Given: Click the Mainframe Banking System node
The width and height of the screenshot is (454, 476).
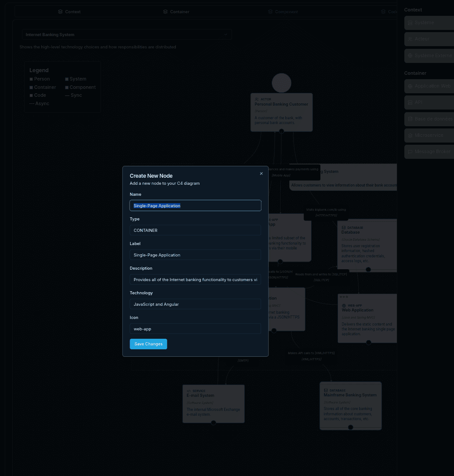Looking at the screenshot, I should coord(350,406).
